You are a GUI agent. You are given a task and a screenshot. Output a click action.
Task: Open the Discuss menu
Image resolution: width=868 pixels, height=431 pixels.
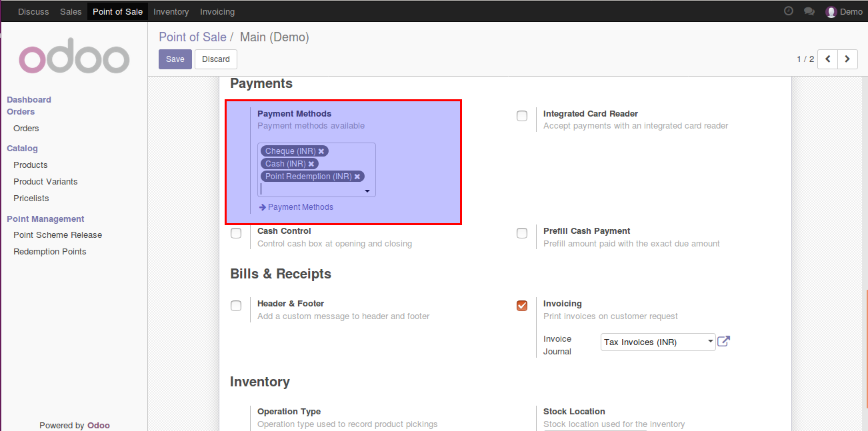33,12
